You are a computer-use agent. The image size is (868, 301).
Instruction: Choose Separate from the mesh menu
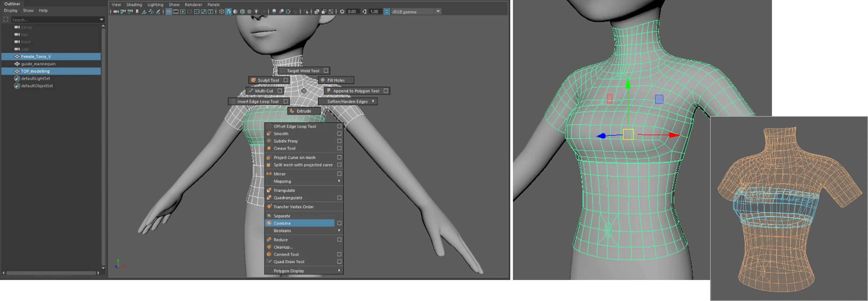(x=304, y=216)
